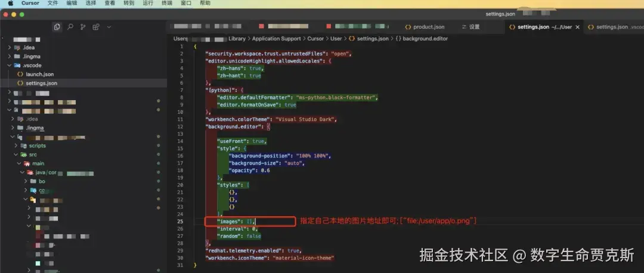
Task: Open the 文件 menu
Action: coord(52,3)
